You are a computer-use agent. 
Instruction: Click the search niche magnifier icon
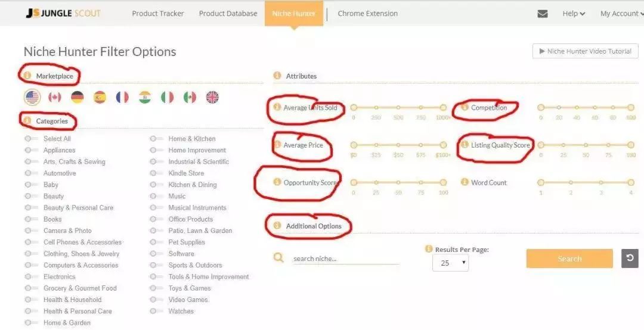[278, 258]
